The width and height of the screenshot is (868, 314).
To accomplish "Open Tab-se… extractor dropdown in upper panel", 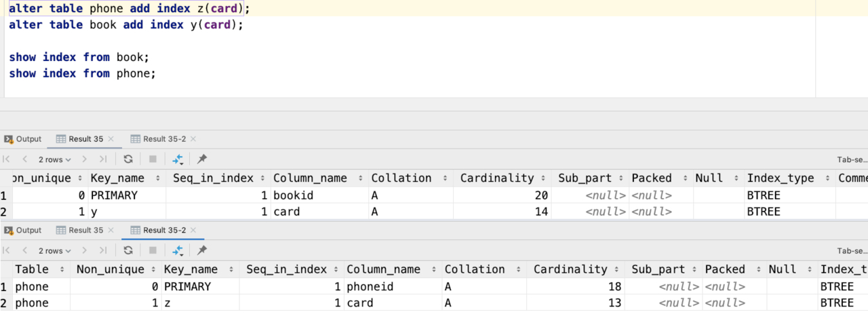I will [852, 160].
